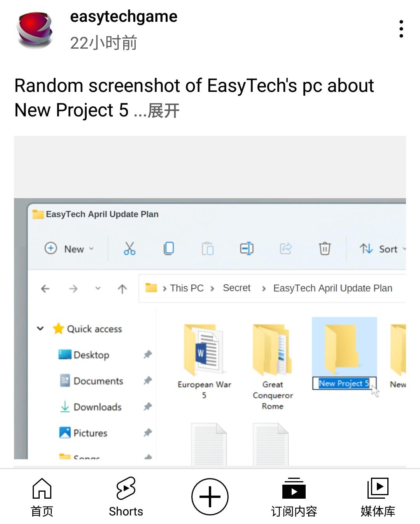The width and height of the screenshot is (420, 524).
Task: Open the post options three-dot menu
Action: click(x=401, y=29)
